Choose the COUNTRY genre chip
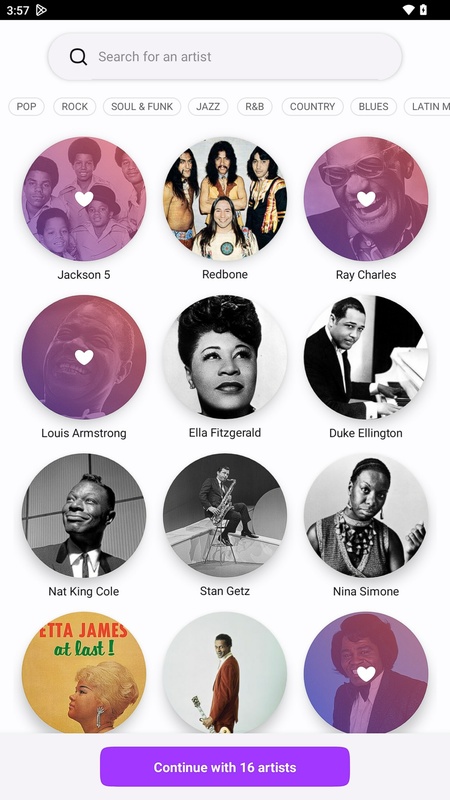 pos(312,107)
